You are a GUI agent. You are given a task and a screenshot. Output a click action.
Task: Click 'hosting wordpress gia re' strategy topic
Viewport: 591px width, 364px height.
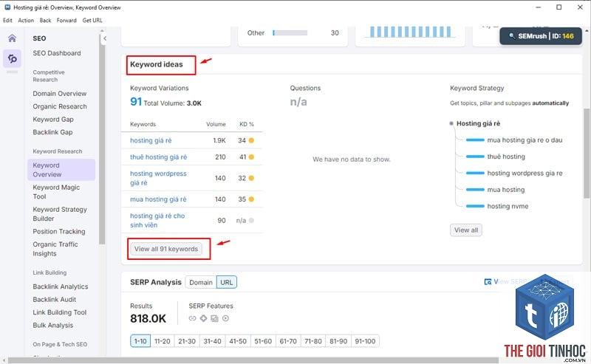[525, 173]
